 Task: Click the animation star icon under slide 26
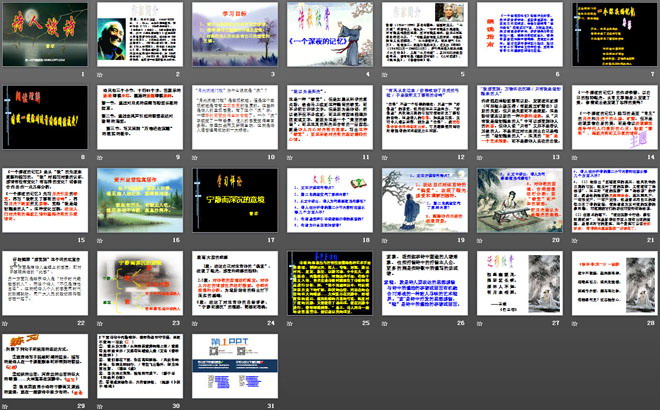(385, 323)
